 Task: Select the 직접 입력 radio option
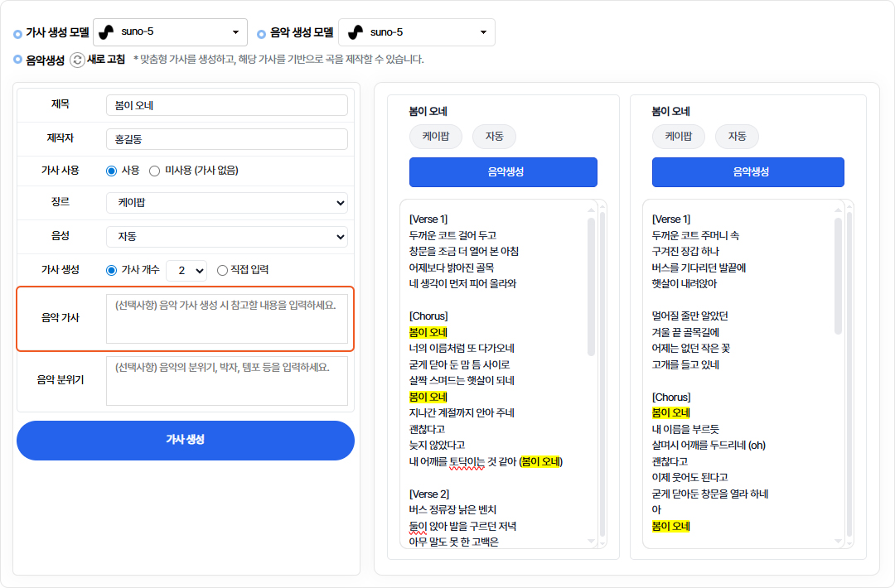(222, 270)
